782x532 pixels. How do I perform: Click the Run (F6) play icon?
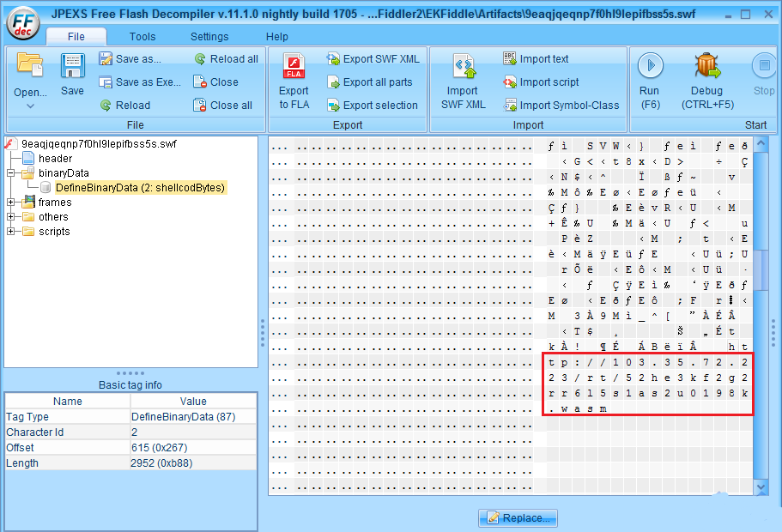pos(651,65)
